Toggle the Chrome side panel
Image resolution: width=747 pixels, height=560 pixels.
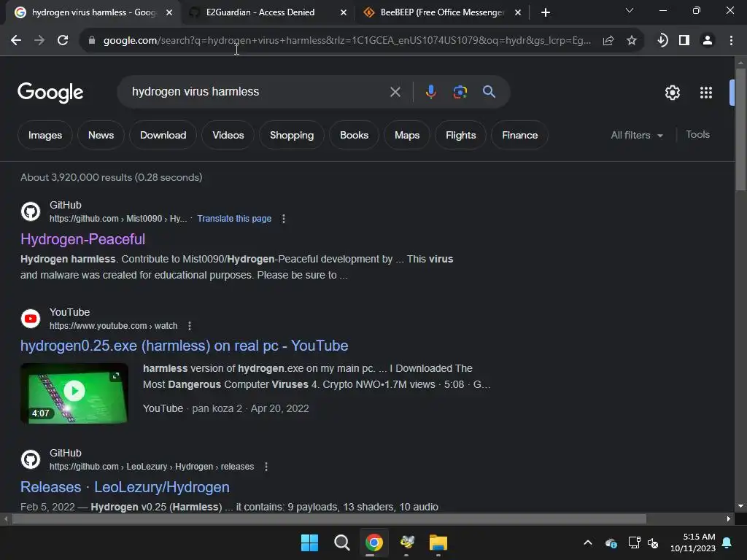click(684, 41)
